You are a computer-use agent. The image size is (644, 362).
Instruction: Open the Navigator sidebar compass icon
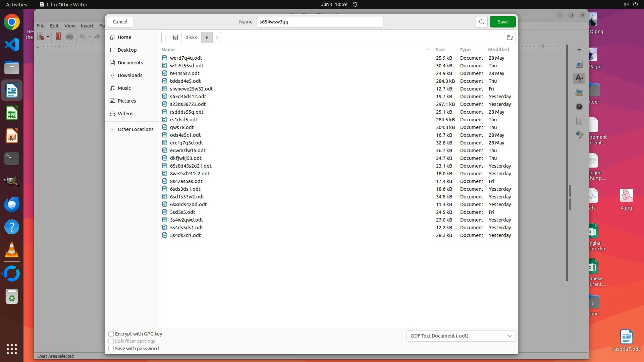click(x=579, y=107)
